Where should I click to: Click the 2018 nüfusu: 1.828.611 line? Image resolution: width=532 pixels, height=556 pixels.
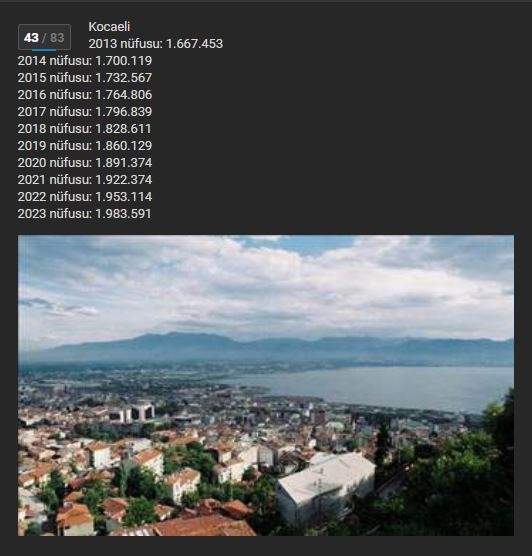pyautogui.click(x=84, y=129)
